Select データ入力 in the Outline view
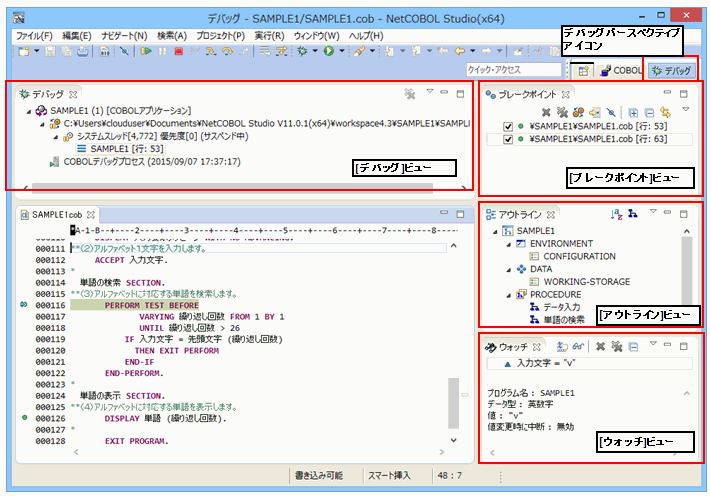This screenshot has height=496, width=710. click(x=555, y=307)
